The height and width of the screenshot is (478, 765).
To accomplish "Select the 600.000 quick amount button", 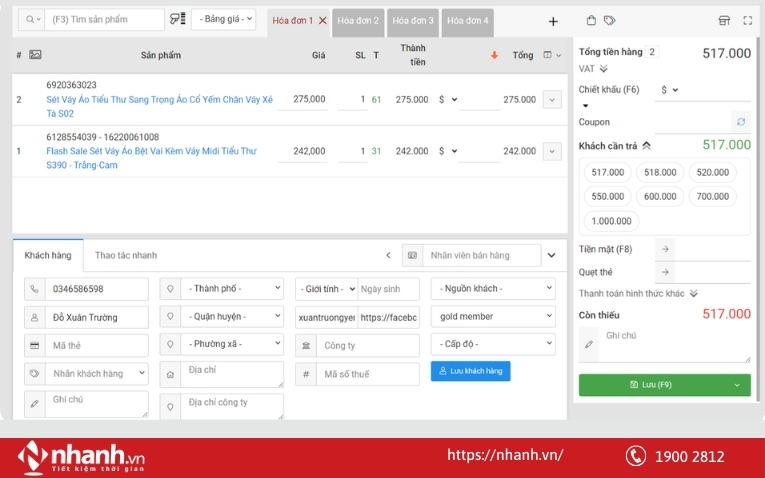I will tap(660, 197).
